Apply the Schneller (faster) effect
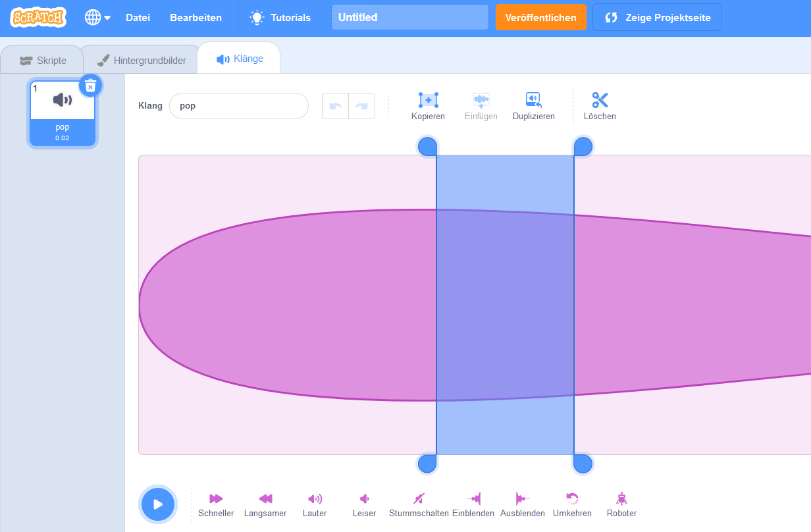 pyautogui.click(x=216, y=499)
